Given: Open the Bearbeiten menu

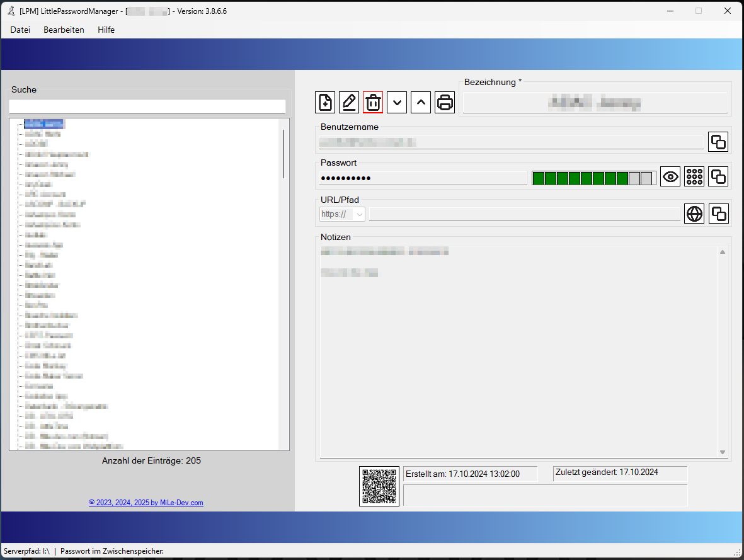Looking at the screenshot, I should point(64,30).
